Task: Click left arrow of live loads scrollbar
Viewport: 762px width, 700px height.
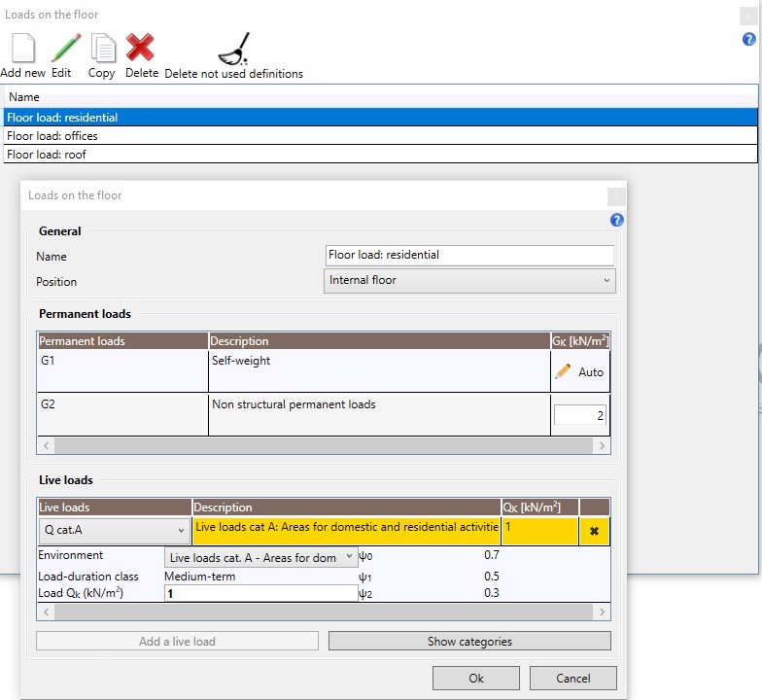Action: click(47, 612)
